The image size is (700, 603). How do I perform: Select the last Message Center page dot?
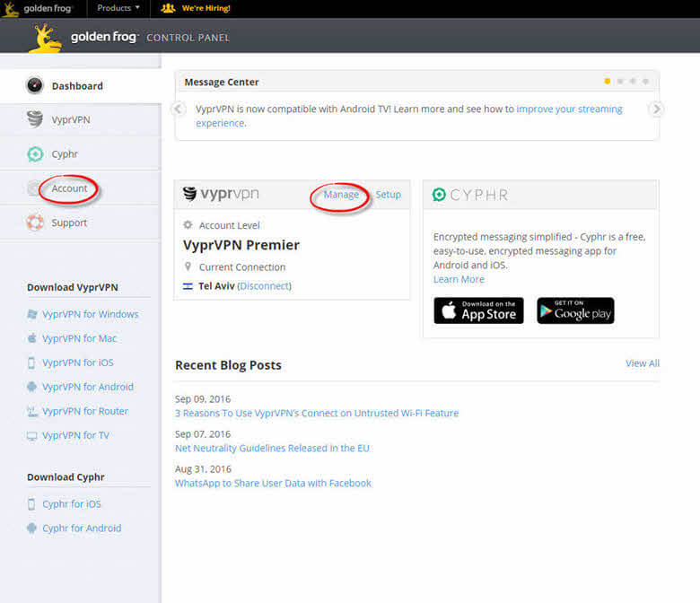[x=645, y=82]
